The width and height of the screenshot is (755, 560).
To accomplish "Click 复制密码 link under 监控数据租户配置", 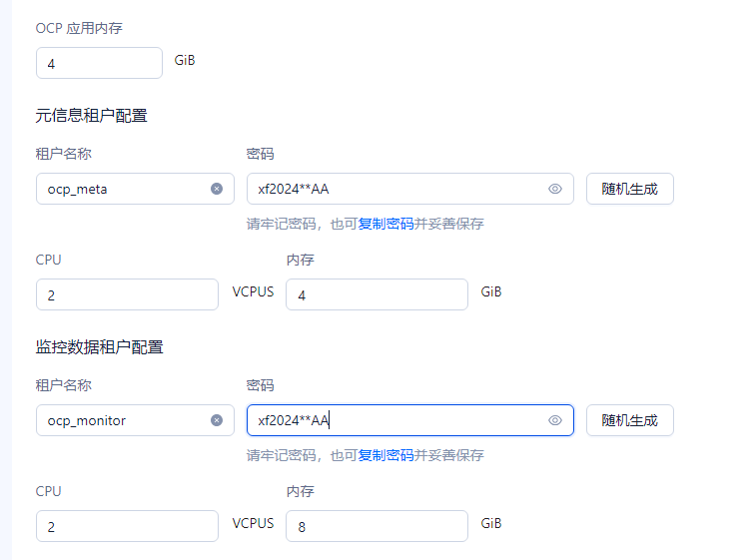I will 385,455.
